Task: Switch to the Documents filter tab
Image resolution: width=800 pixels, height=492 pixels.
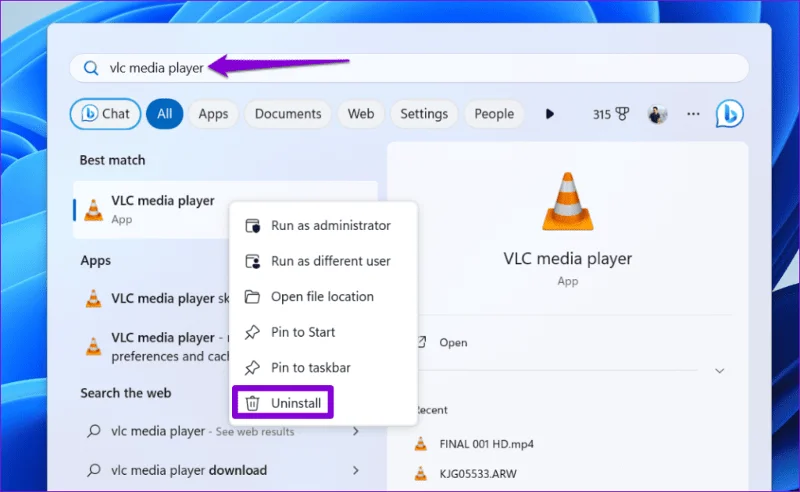Action: click(x=288, y=114)
